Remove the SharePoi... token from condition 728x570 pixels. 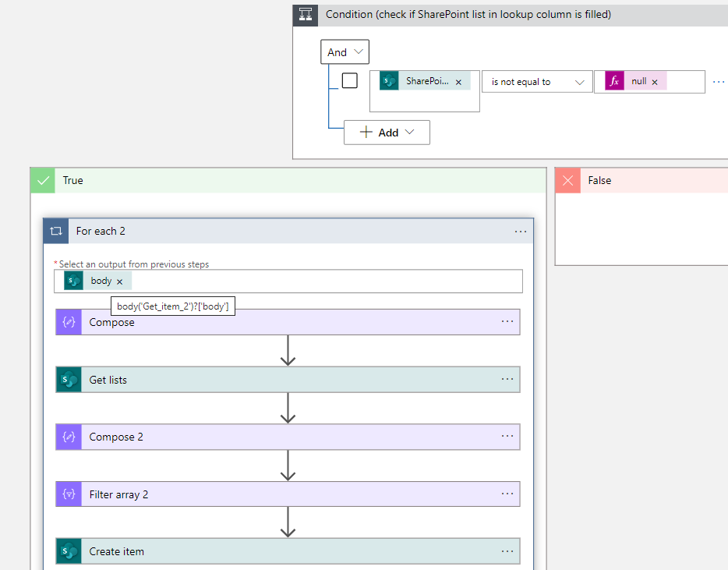pos(458,82)
